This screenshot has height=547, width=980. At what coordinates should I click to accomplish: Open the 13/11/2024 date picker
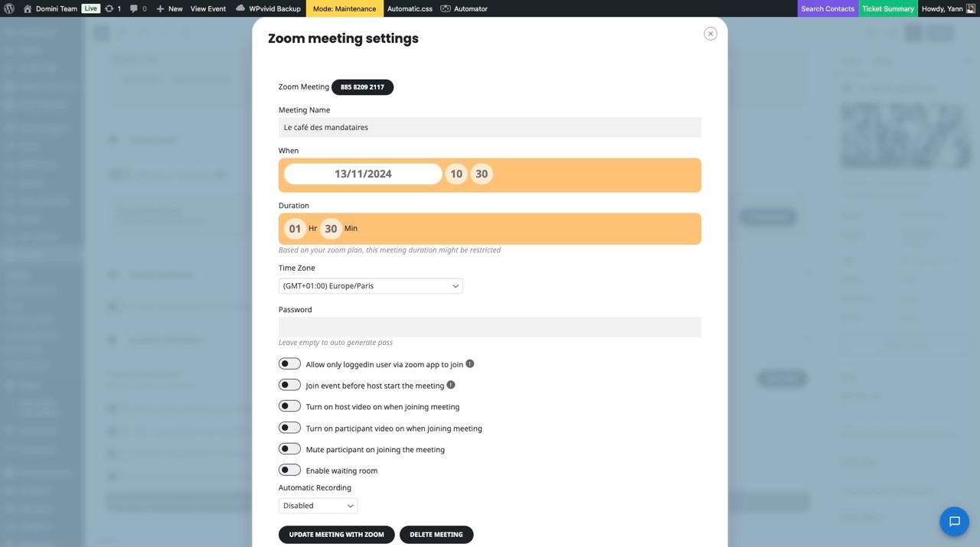pos(363,174)
